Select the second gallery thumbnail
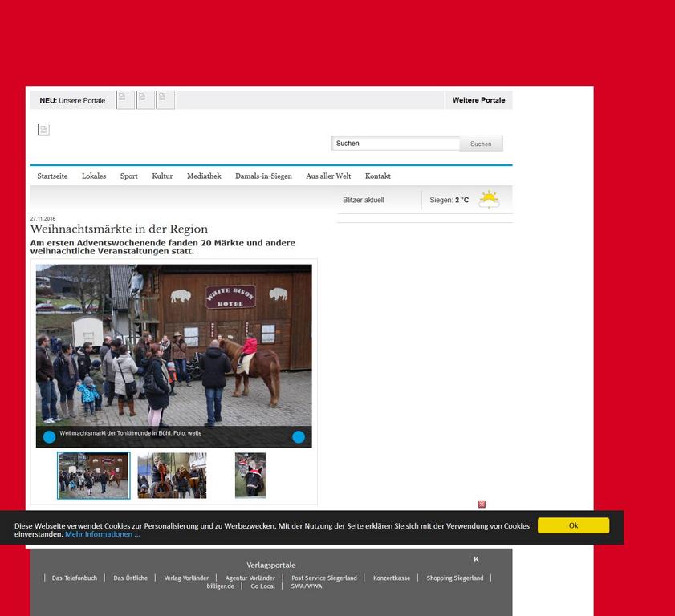Image resolution: width=675 pixels, height=616 pixels. pos(172,476)
